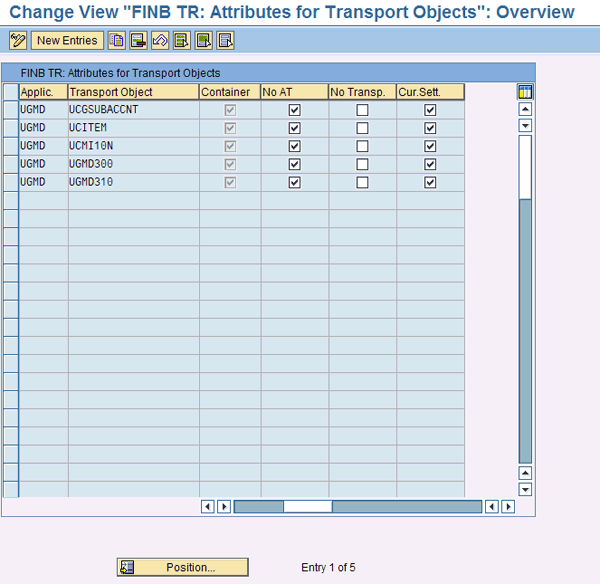Click the No Transp. column header
This screenshot has width=600, height=584.
point(362,92)
